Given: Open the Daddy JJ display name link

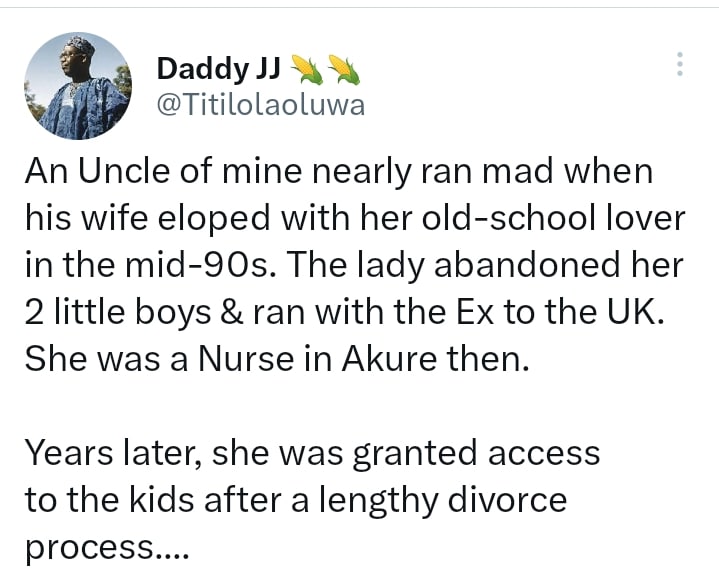Looking at the screenshot, I should coord(219,69).
